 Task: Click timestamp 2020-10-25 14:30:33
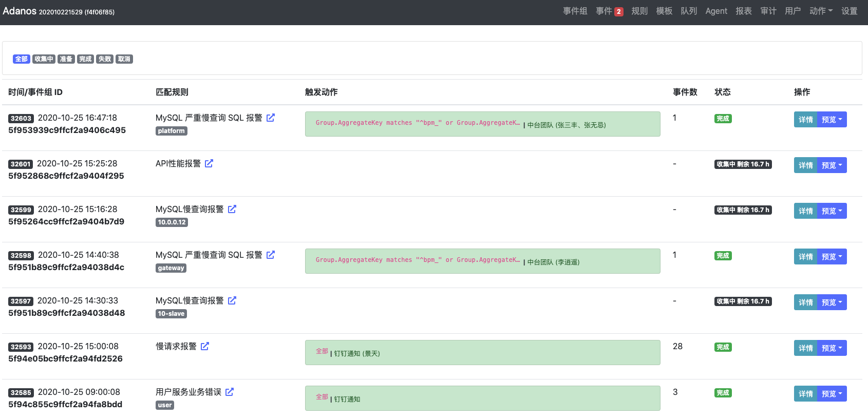tap(78, 300)
